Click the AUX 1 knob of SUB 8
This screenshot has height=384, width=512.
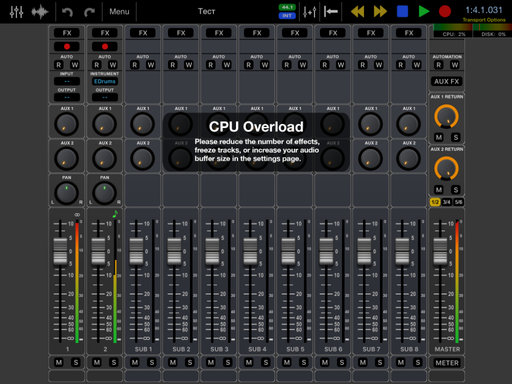[408, 124]
